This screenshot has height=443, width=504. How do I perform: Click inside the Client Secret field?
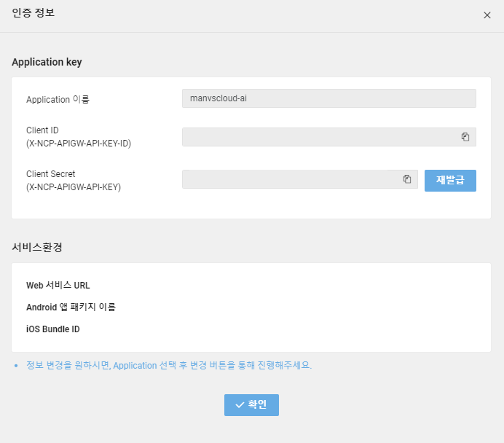click(x=291, y=179)
